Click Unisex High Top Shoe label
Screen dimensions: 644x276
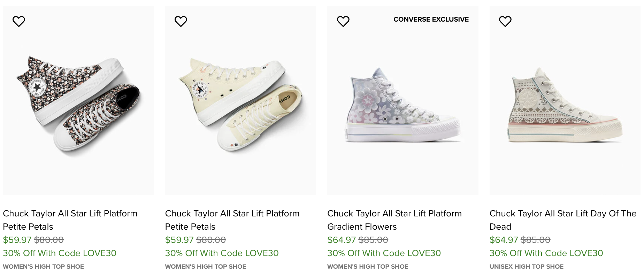pos(526,267)
